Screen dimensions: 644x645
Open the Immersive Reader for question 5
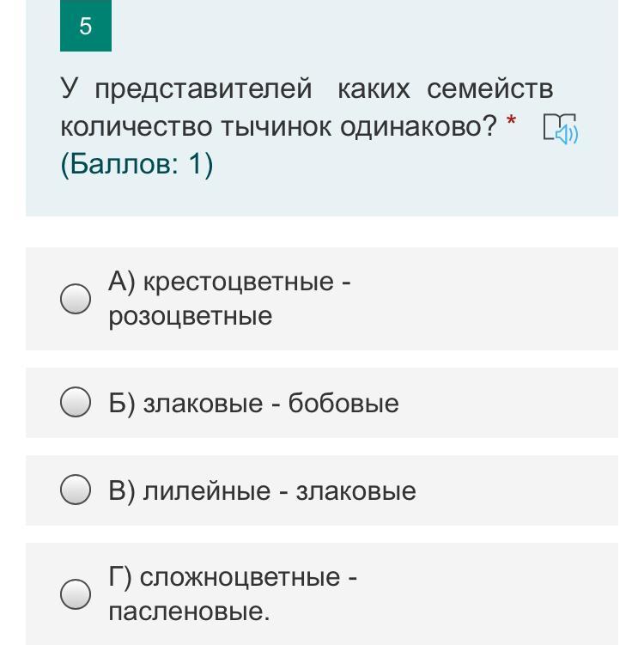pos(561,129)
